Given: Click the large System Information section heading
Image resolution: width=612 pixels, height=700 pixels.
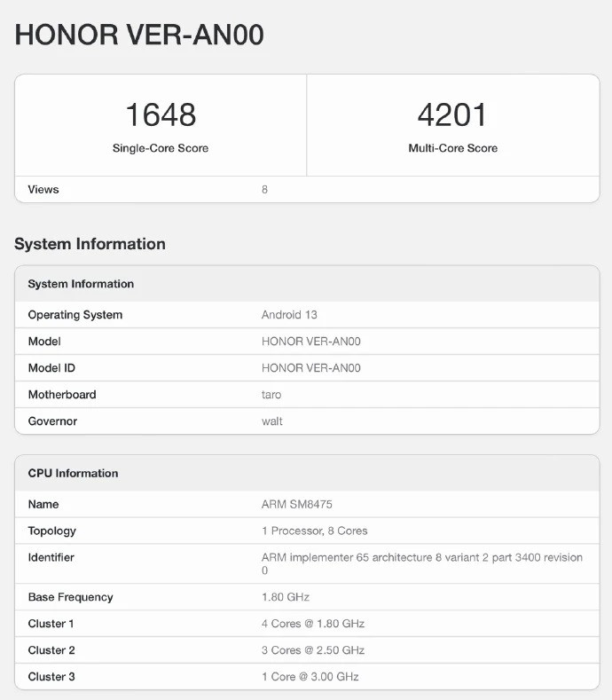Looking at the screenshot, I should (90, 244).
